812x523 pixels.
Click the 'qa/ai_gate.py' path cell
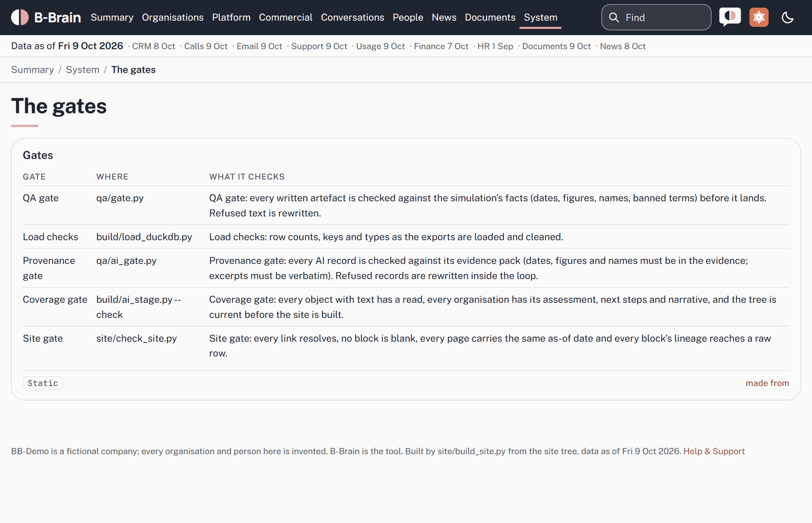(x=126, y=260)
